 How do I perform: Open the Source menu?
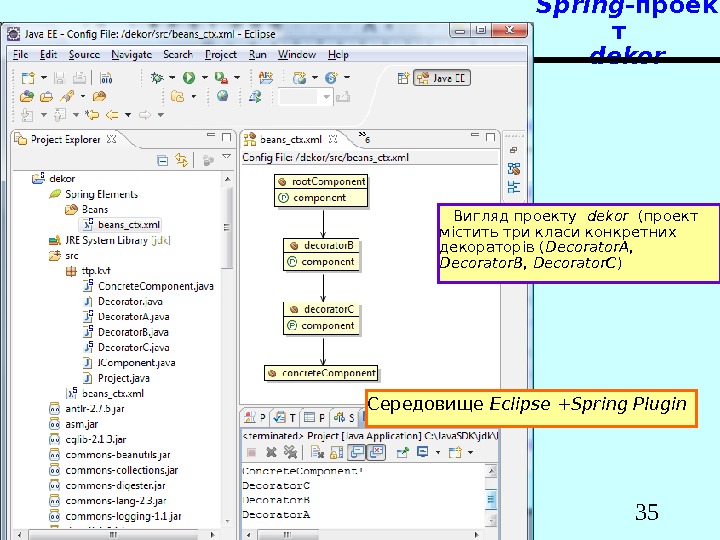click(x=84, y=54)
